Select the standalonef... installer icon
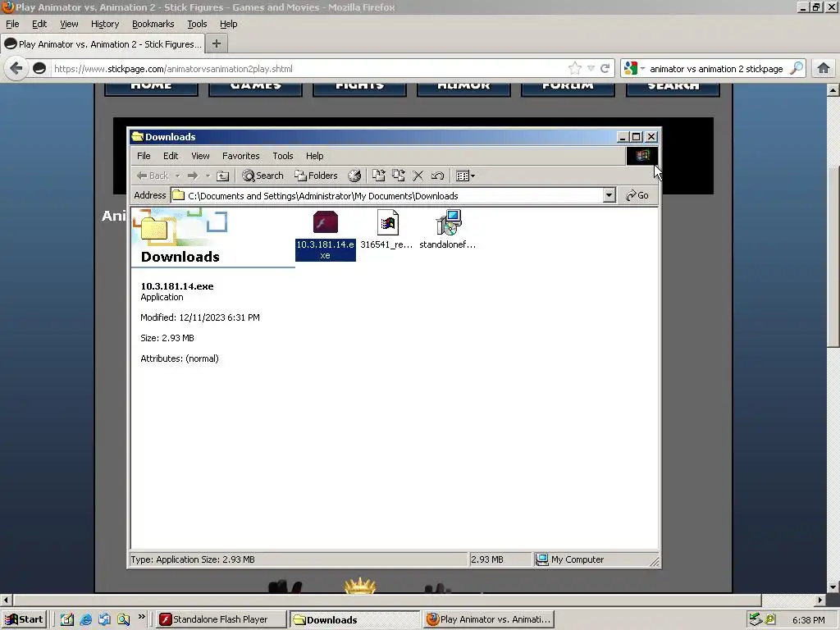This screenshot has width=840, height=630. click(x=449, y=223)
